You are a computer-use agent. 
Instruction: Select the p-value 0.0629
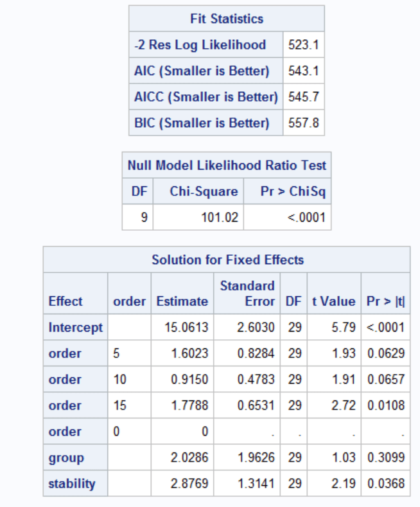386,353
